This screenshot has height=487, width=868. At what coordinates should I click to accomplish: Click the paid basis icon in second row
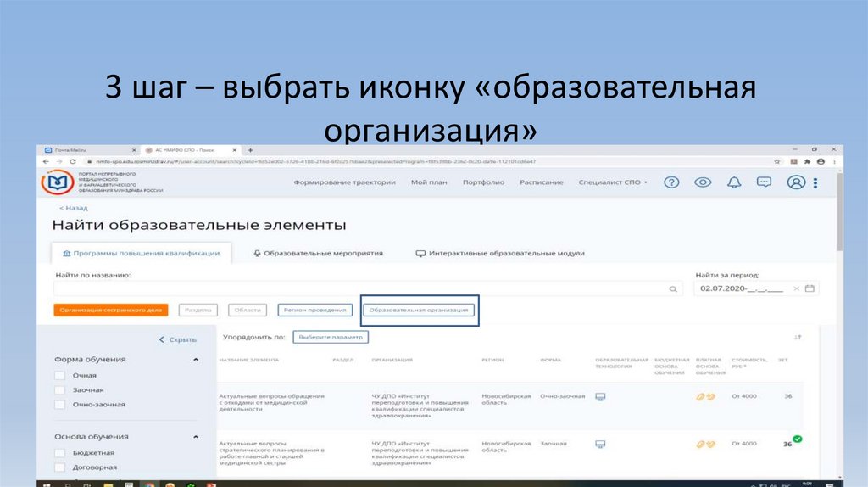point(705,444)
